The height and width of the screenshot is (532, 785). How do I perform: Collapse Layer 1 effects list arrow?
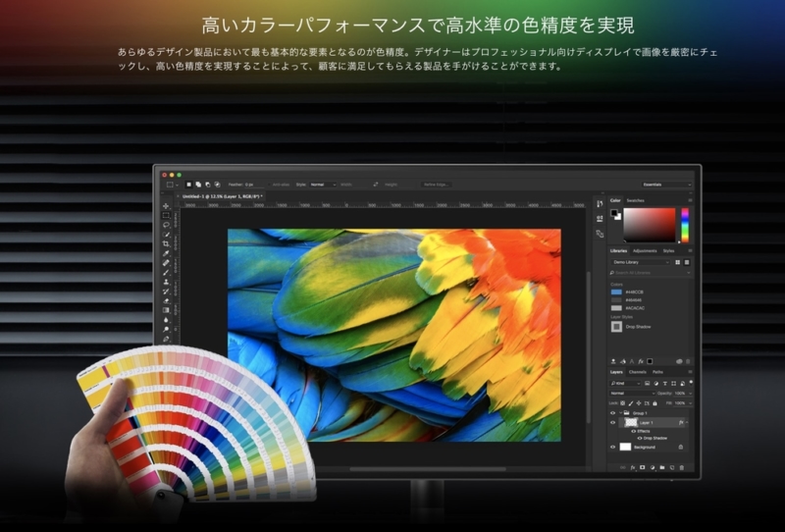(x=687, y=422)
